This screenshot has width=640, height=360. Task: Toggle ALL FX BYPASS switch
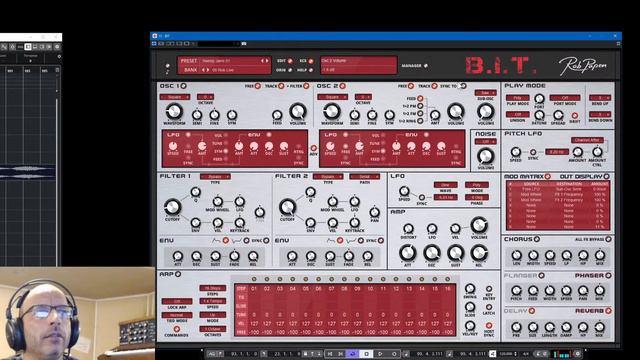(x=608, y=239)
